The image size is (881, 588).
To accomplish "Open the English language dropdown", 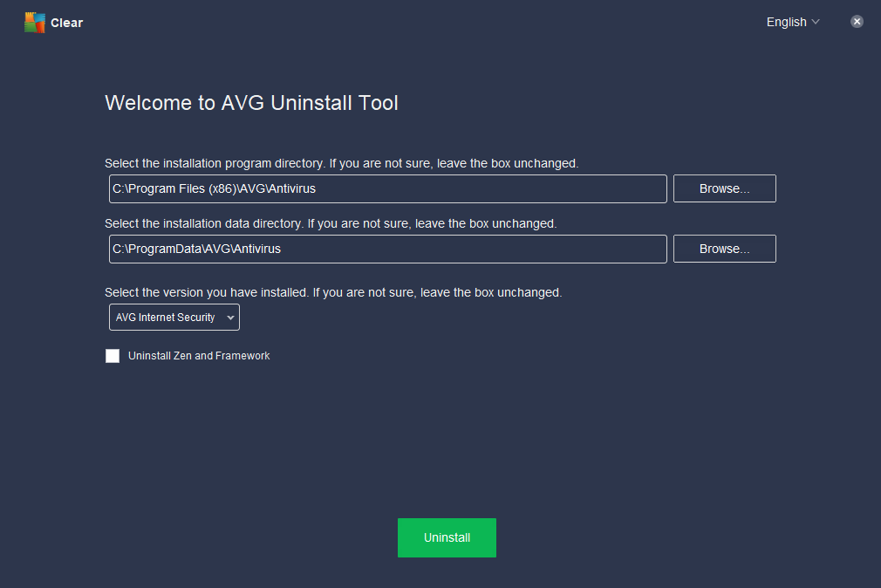I will point(793,22).
